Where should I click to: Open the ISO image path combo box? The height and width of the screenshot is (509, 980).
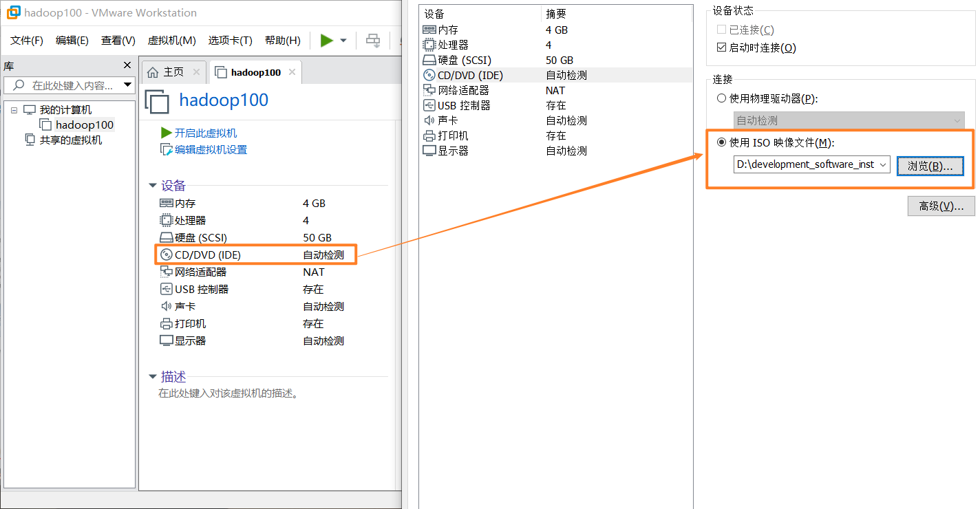pos(812,164)
